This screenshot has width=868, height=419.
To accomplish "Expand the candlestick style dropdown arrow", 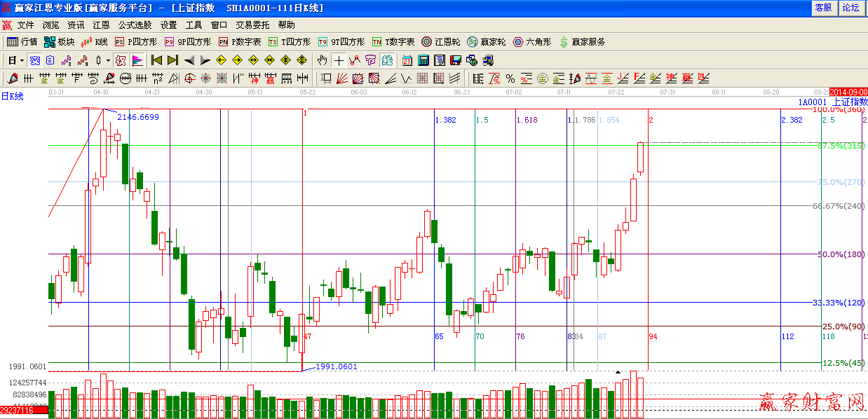I will tap(108, 60).
